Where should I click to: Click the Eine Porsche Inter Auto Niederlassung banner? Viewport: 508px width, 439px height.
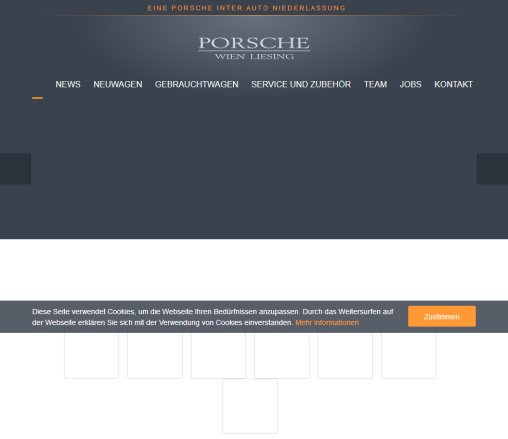coord(247,8)
